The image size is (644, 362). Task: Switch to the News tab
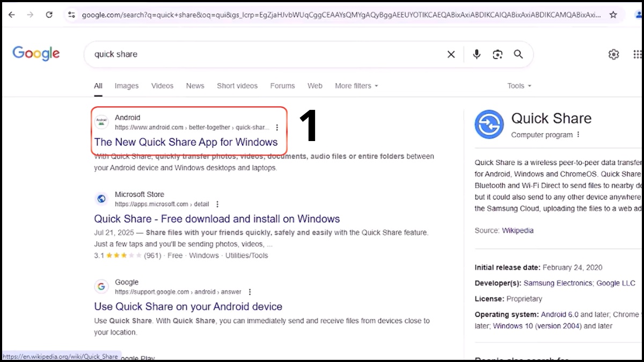tap(195, 86)
